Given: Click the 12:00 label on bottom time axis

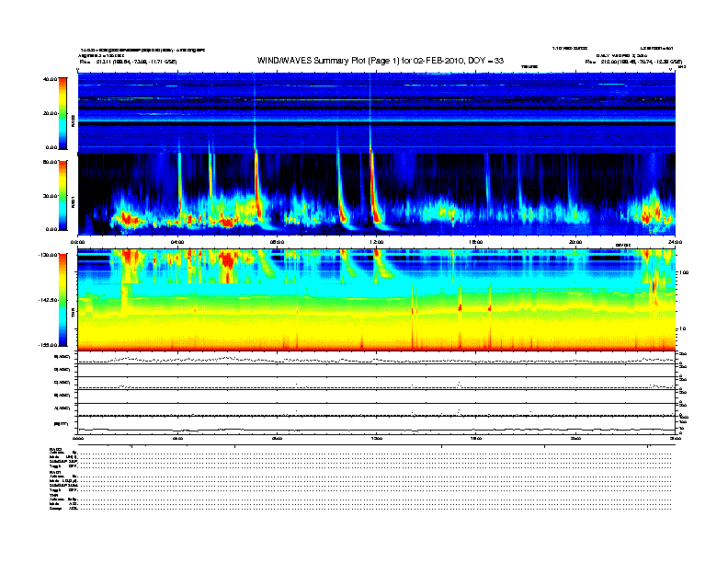Looking at the screenshot, I should pyautogui.click(x=377, y=438).
